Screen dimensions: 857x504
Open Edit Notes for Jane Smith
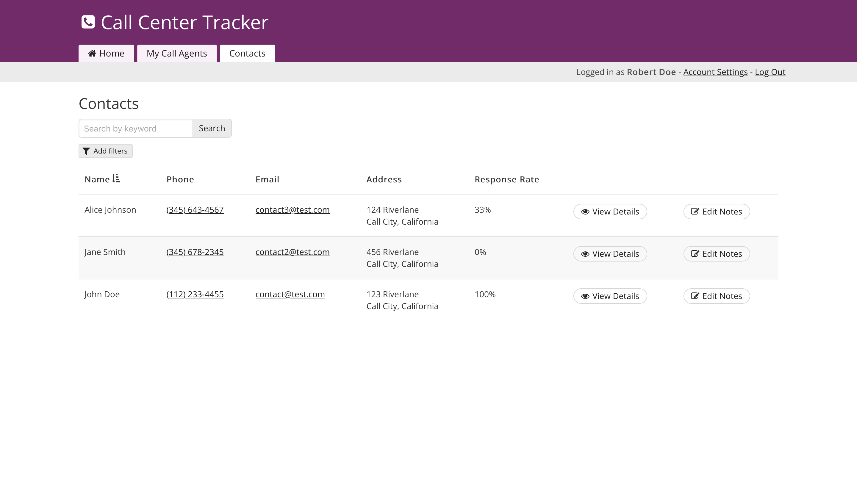click(x=716, y=254)
